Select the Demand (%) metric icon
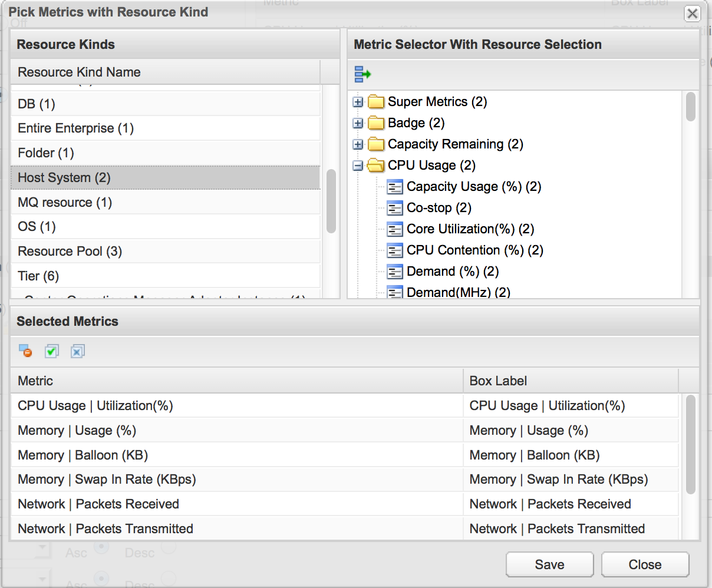The image size is (712, 588). pos(395,271)
